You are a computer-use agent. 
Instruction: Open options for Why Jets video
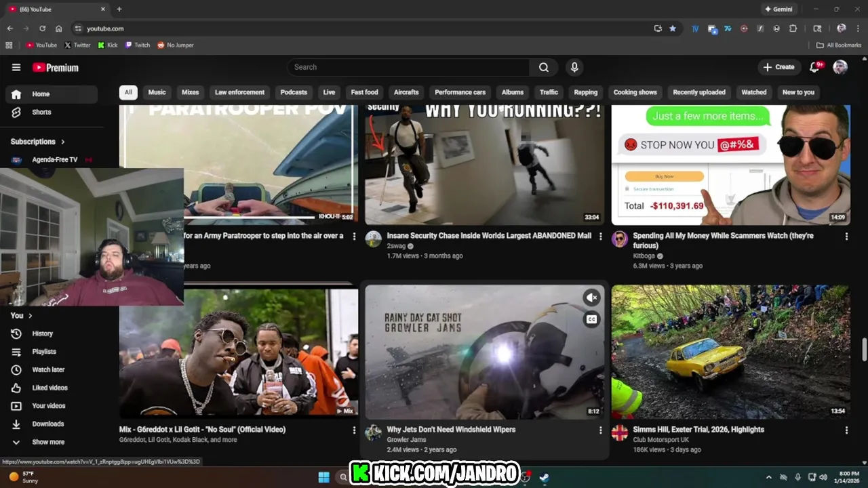(600, 430)
